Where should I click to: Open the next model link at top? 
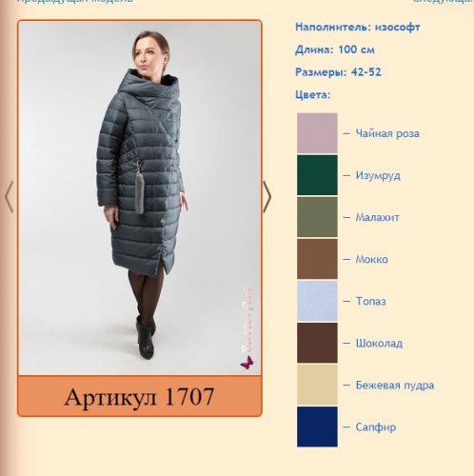coord(444,1)
